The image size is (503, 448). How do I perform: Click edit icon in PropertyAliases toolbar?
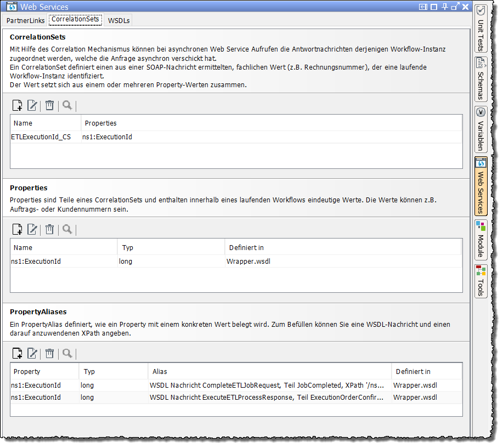click(x=32, y=353)
